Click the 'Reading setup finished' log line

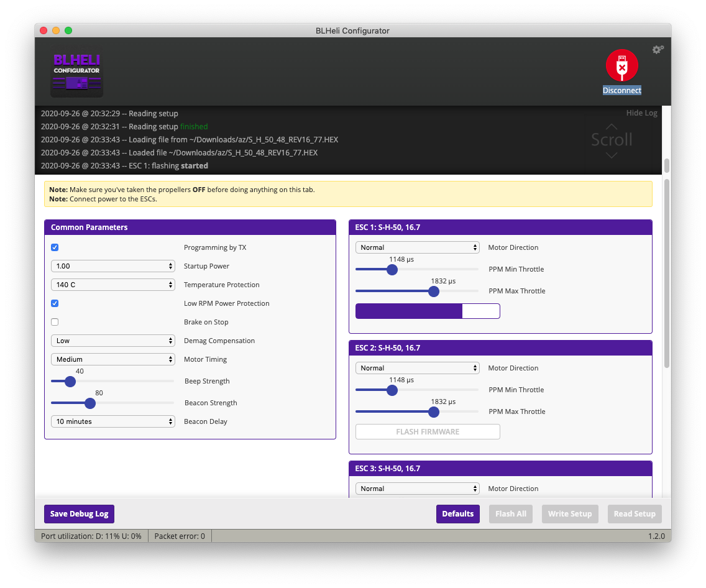click(x=124, y=127)
